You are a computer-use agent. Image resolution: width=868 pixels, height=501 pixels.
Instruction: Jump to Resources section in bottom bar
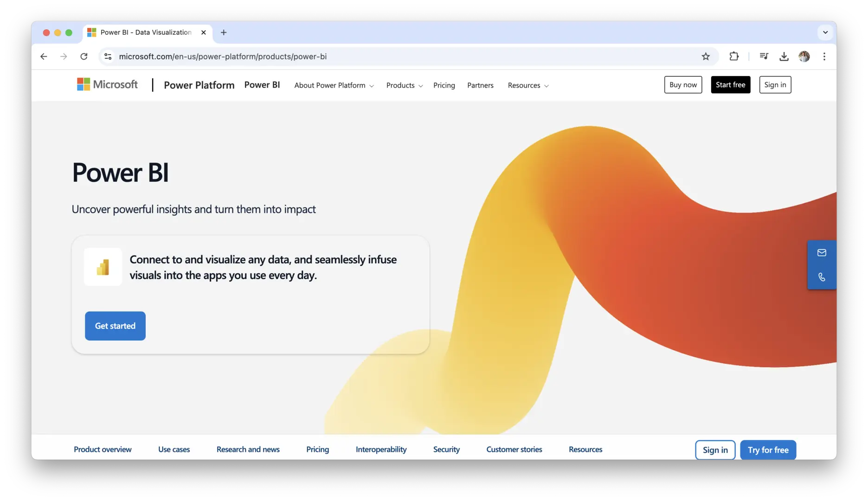pos(585,450)
